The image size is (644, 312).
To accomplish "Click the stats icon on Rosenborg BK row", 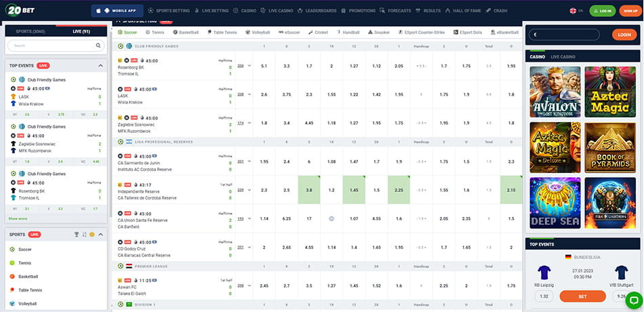I will coord(120,60).
